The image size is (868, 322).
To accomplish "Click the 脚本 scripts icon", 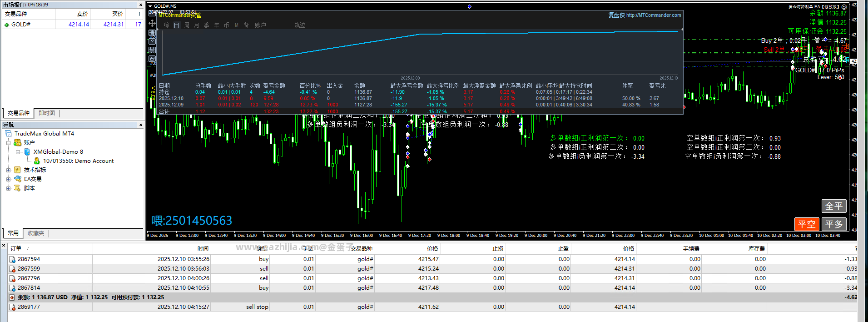I will (x=18, y=188).
